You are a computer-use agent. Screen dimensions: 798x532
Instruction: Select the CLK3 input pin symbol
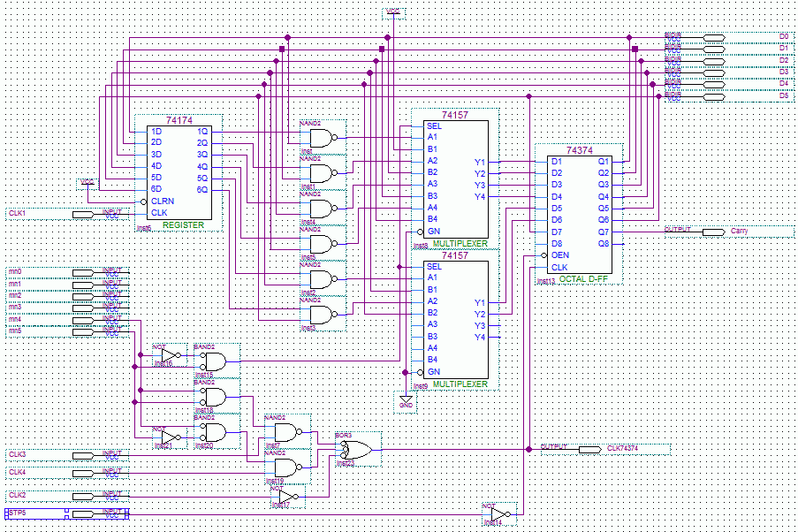point(83,456)
